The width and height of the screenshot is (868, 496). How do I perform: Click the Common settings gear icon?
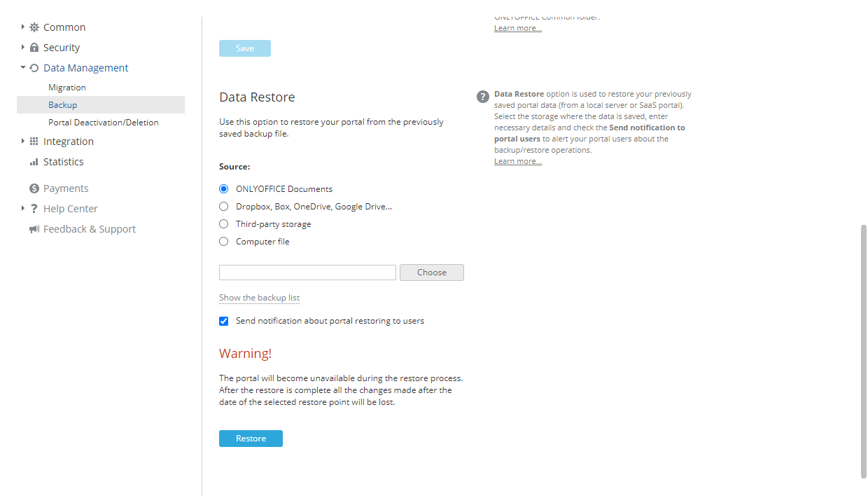(x=33, y=27)
